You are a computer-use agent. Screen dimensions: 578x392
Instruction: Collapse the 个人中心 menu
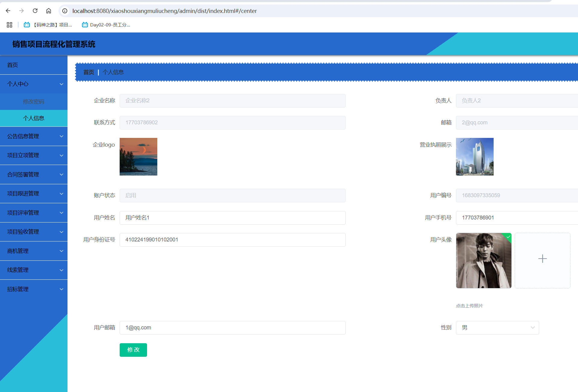coord(34,84)
